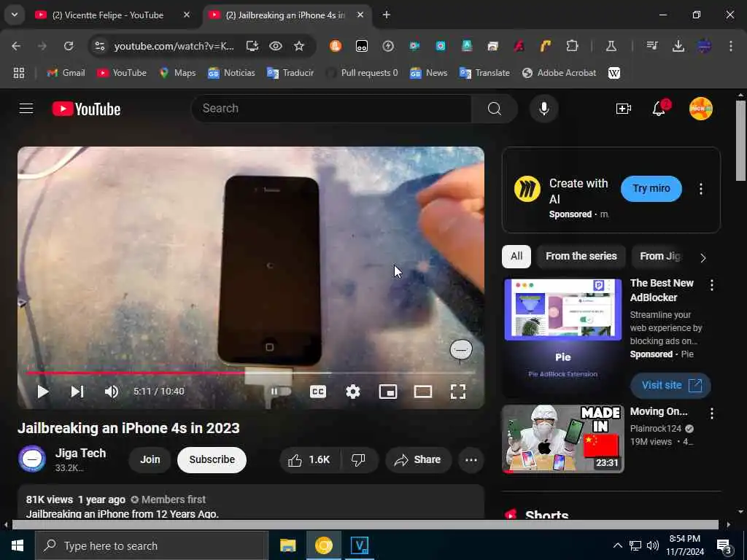Open the Pie AdBlocker ad thumbnail
The width and height of the screenshot is (747, 560).
click(x=562, y=338)
